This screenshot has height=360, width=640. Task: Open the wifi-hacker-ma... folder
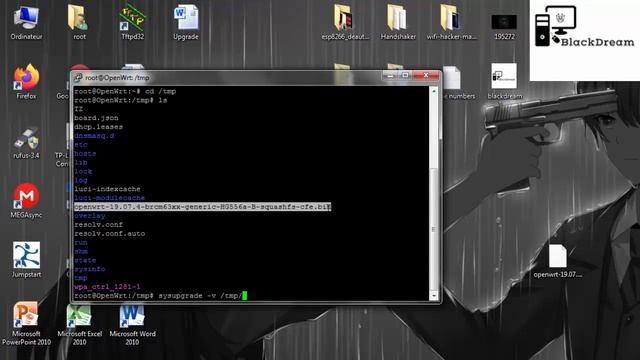[x=451, y=22]
